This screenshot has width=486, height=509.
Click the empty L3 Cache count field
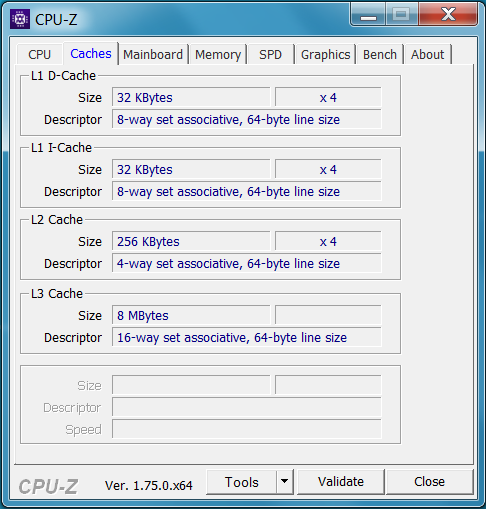(328, 316)
